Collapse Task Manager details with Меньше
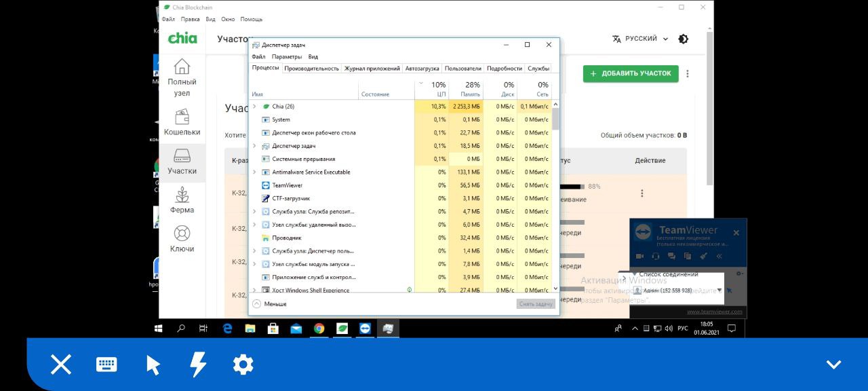 coord(269,304)
